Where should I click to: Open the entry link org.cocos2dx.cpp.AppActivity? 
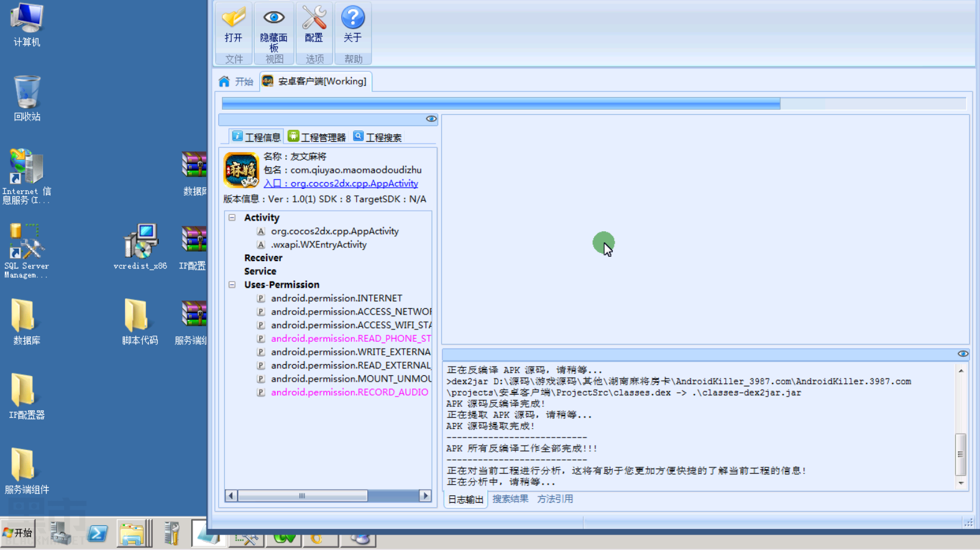(x=341, y=183)
